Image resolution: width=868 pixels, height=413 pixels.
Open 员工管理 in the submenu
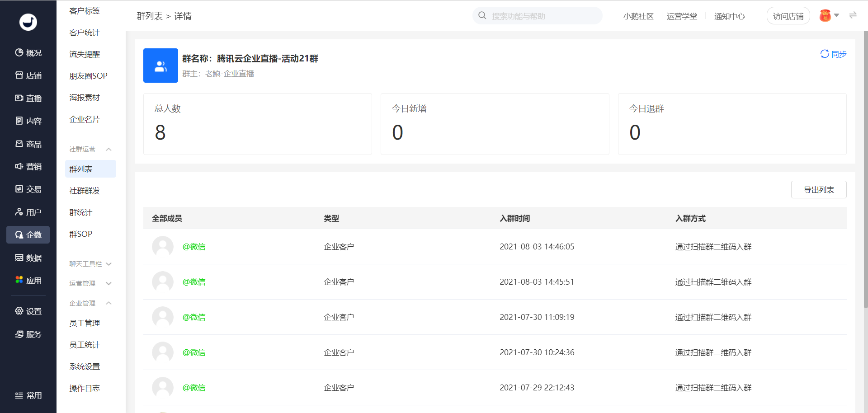click(x=85, y=323)
